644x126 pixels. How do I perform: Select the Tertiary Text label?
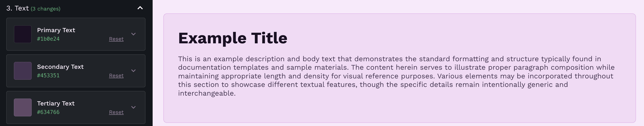click(x=56, y=103)
